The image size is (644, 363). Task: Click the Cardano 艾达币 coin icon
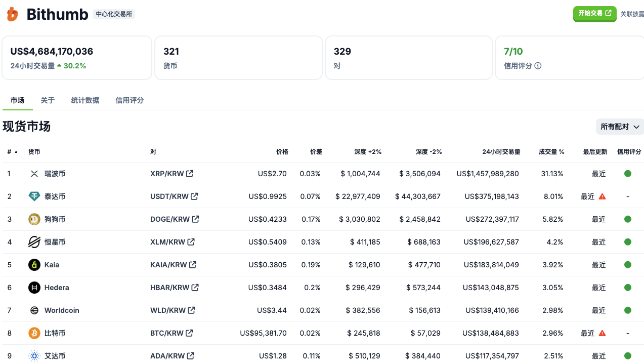point(34,355)
